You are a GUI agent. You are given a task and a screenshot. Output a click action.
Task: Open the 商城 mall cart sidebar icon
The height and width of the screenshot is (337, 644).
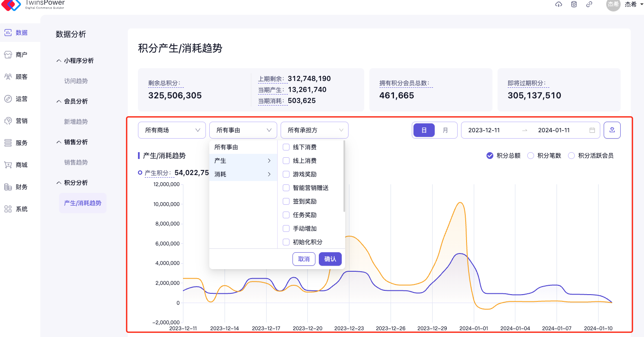8,165
